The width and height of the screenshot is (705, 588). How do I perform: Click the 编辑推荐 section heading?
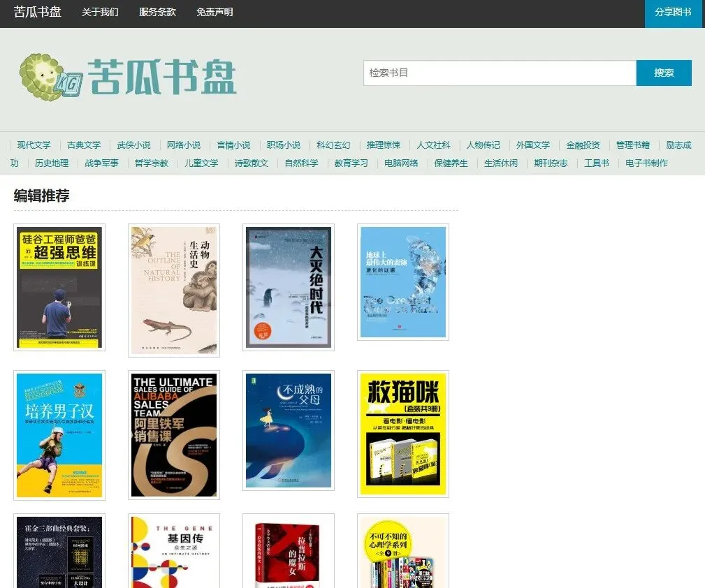[x=41, y=196]
